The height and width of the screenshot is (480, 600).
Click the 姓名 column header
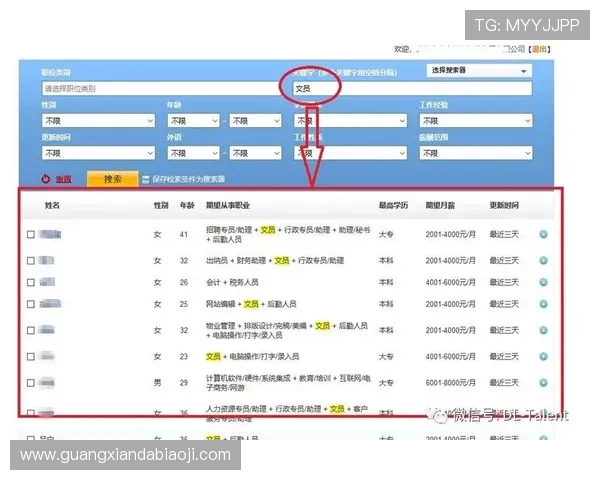point(52,206)
